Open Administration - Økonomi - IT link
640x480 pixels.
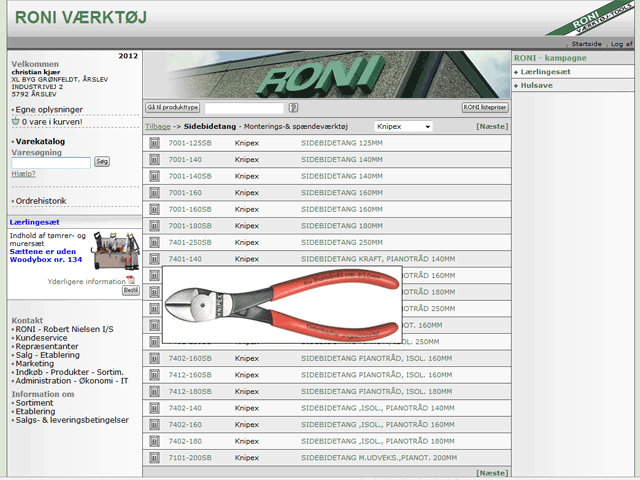(x=72, y=381)
